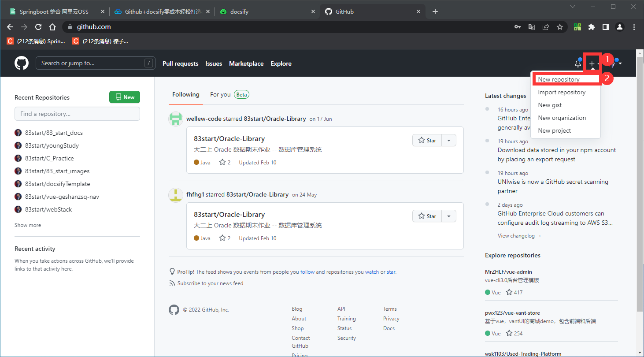Open second (212条消息) bookmark
This screenshot has width=644, height=357.
(100, 41)
